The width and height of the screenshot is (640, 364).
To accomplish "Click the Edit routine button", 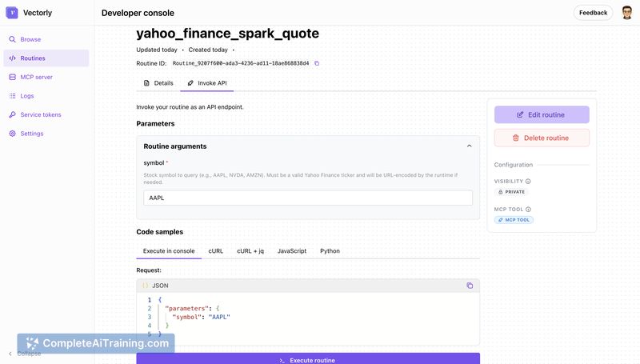I will (x=542, y=114).
